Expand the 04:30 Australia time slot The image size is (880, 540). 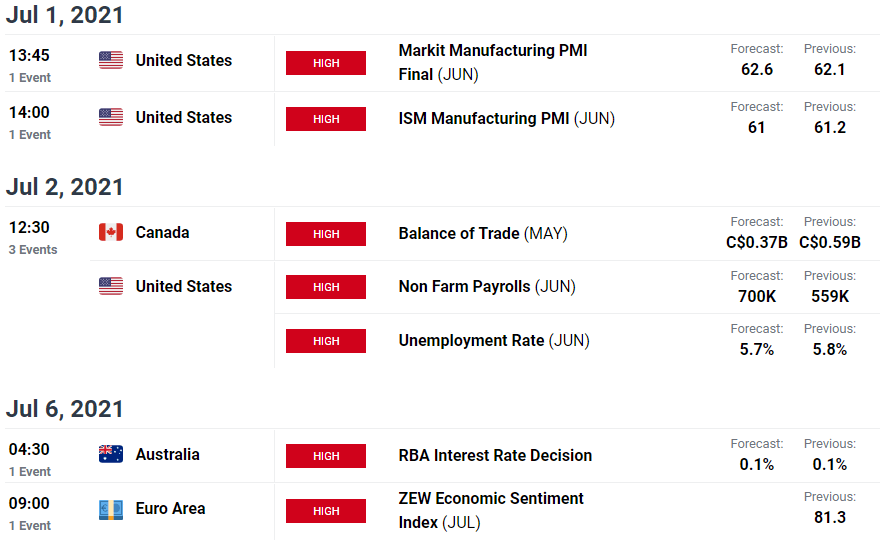point(30,460)
